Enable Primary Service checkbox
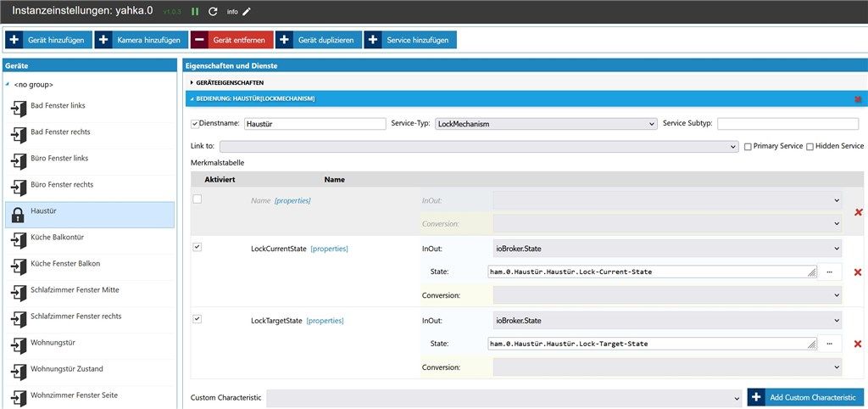Image resolution: width=868 pixels, height=409 pixels. click(x=748, y=146)
